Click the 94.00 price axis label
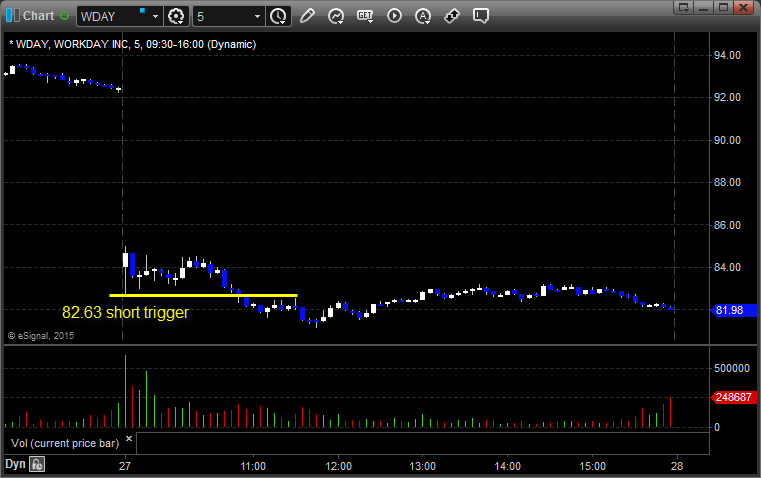 point(727,55)
